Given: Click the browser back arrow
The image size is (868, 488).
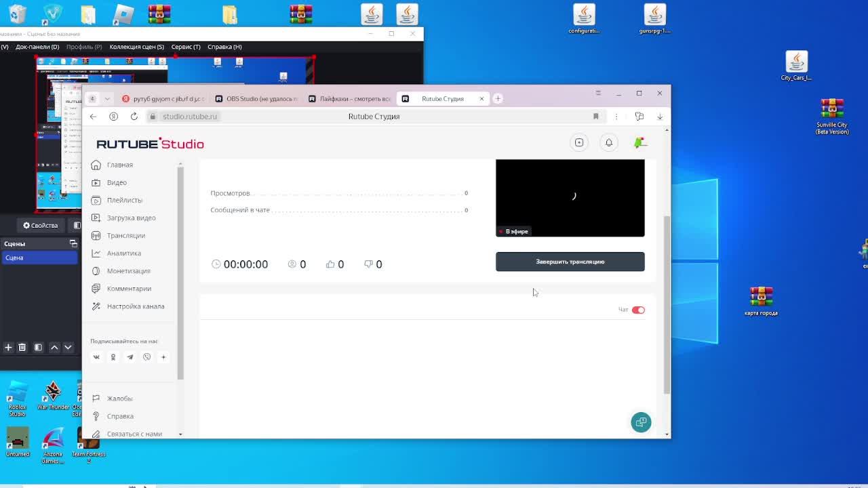Looking at the screenshot, I should point(93,117).
